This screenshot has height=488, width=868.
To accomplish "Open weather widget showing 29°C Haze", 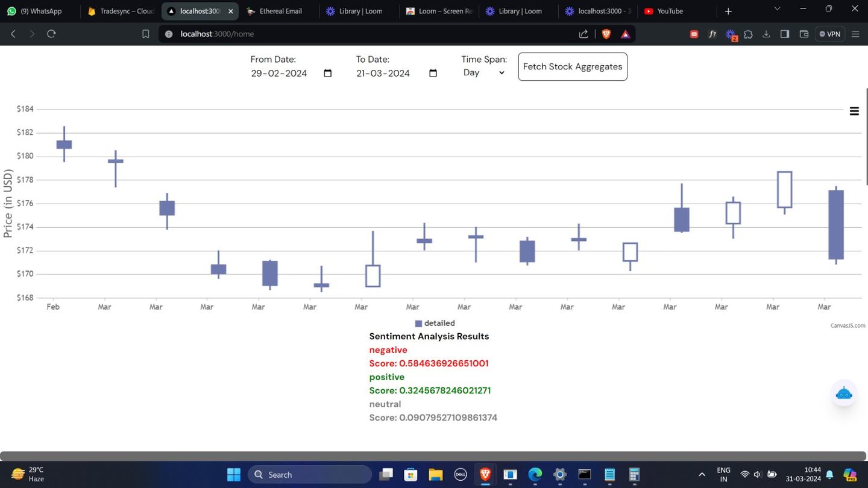I will (x=28, y=475).
